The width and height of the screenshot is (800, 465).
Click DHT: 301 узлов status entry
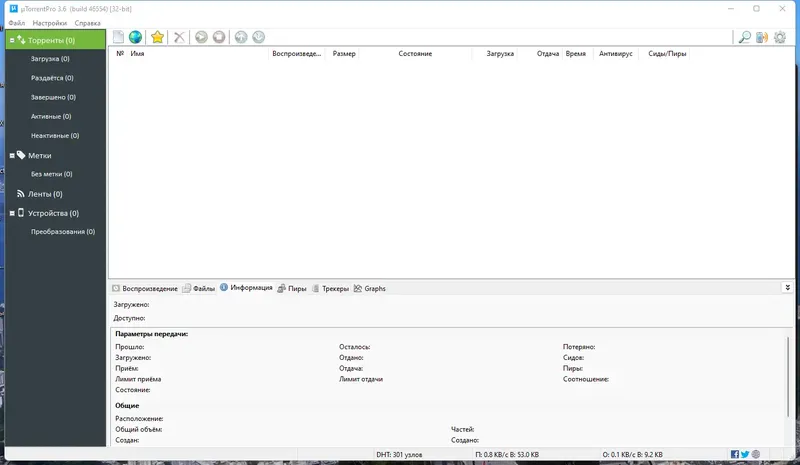[x=399, y=454]
